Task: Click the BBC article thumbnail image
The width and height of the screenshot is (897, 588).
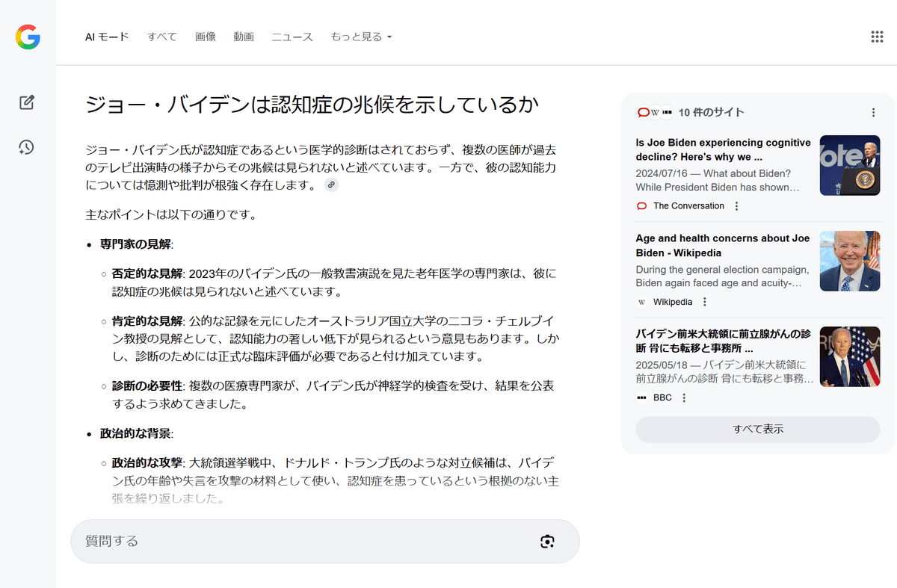Action: [x=849, y=356]
